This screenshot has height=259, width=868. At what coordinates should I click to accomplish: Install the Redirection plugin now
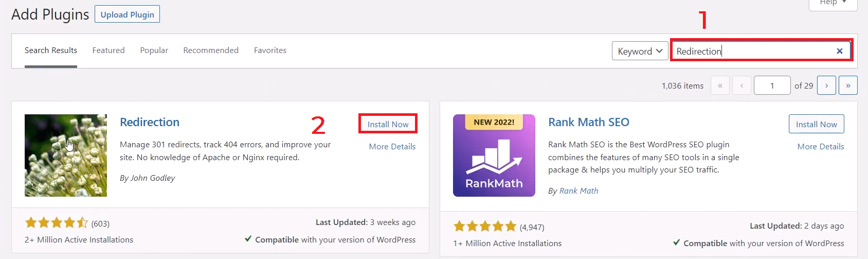388,124
